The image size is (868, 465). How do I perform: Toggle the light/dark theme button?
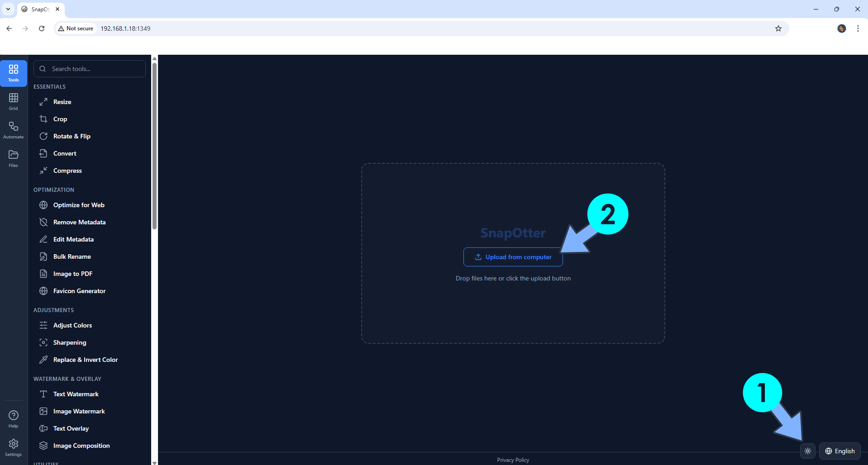point(808,451)
